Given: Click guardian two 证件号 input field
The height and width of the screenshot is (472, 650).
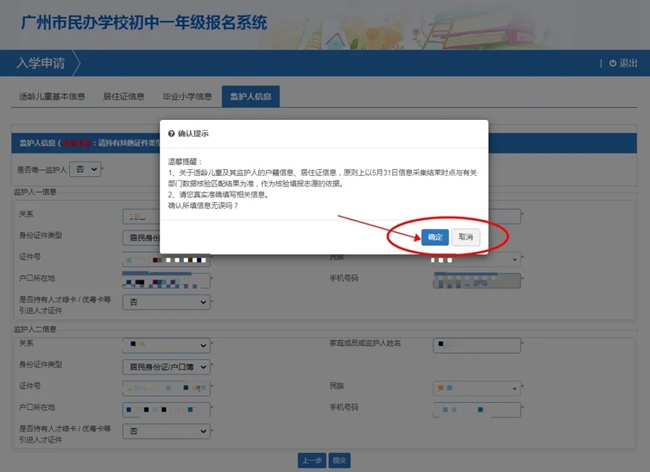Looking at the screenshot, I should (165, 387).
